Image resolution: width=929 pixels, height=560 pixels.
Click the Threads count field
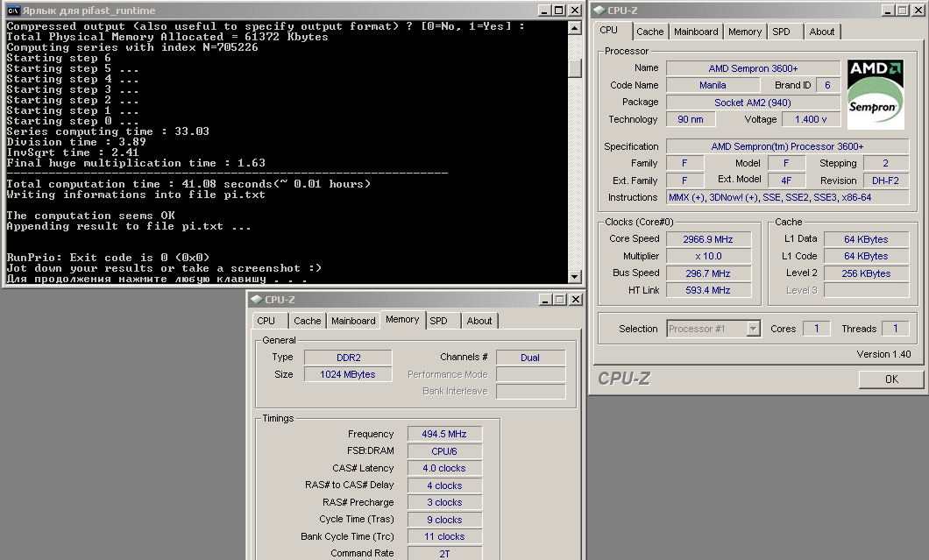(x=895, y=329)
